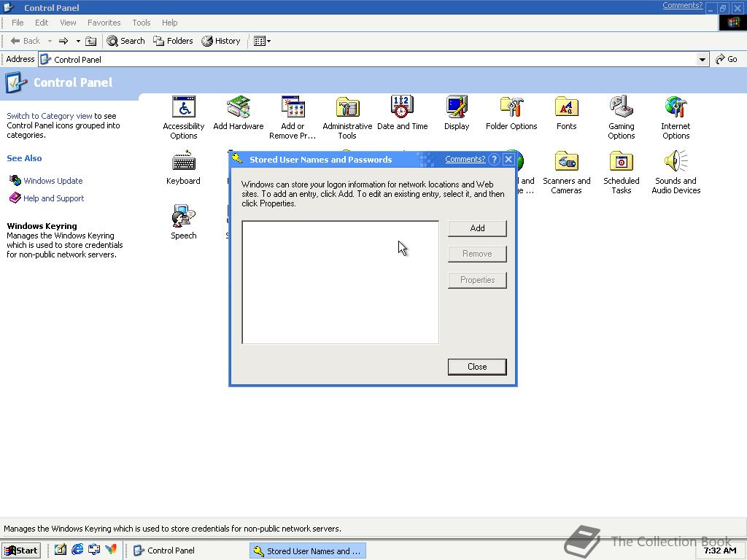
Task: Close the Stored User Names dialog with X
Action: (508, 160)
